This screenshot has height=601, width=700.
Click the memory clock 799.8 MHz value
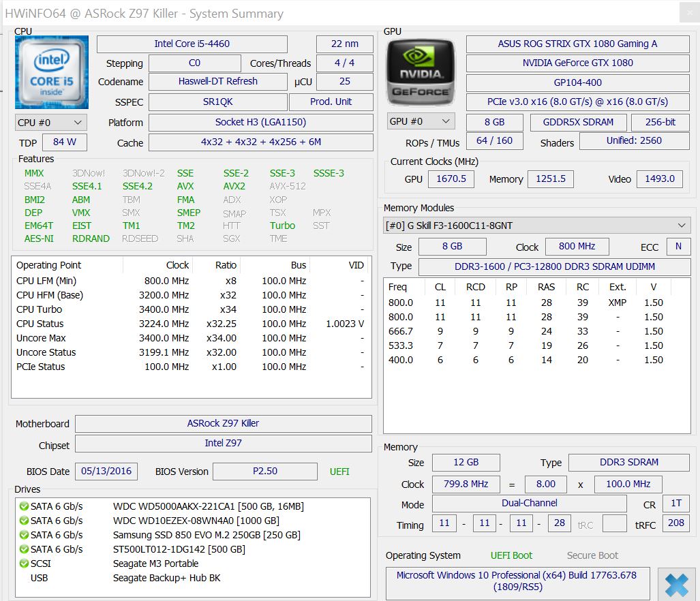tap(466, 484)
